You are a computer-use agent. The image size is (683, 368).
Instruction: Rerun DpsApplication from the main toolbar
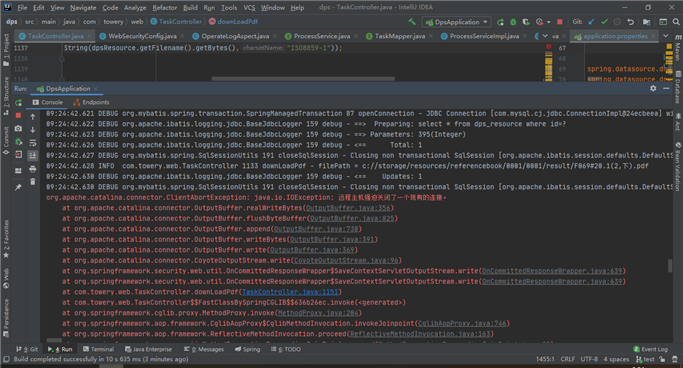(x=500, y=22)
